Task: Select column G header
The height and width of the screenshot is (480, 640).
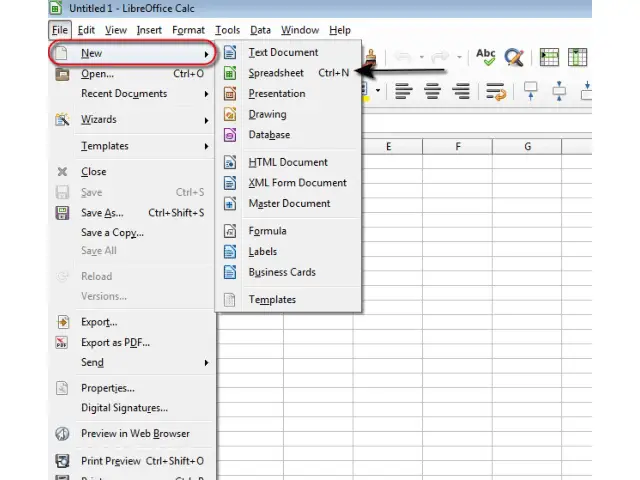Action: [x=527, y=147]
